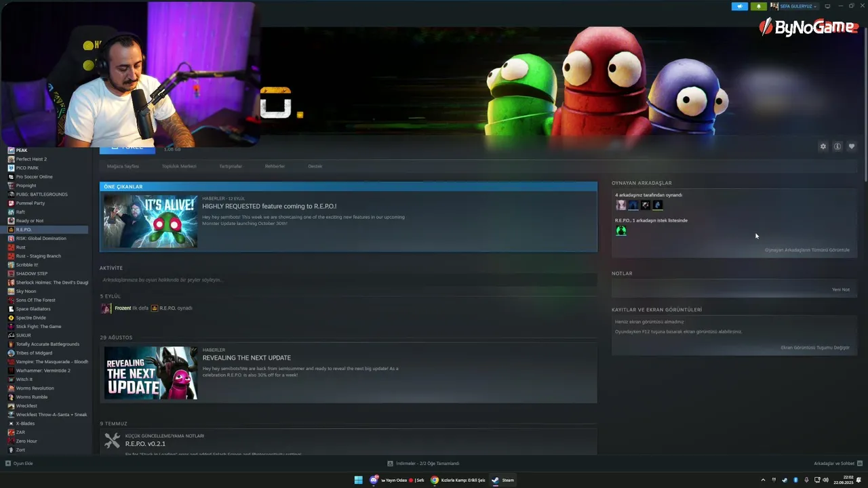The image size is (868, 488).
Task: Open the Topluluk Merkezi tab
Action: (x=179, y=166)
